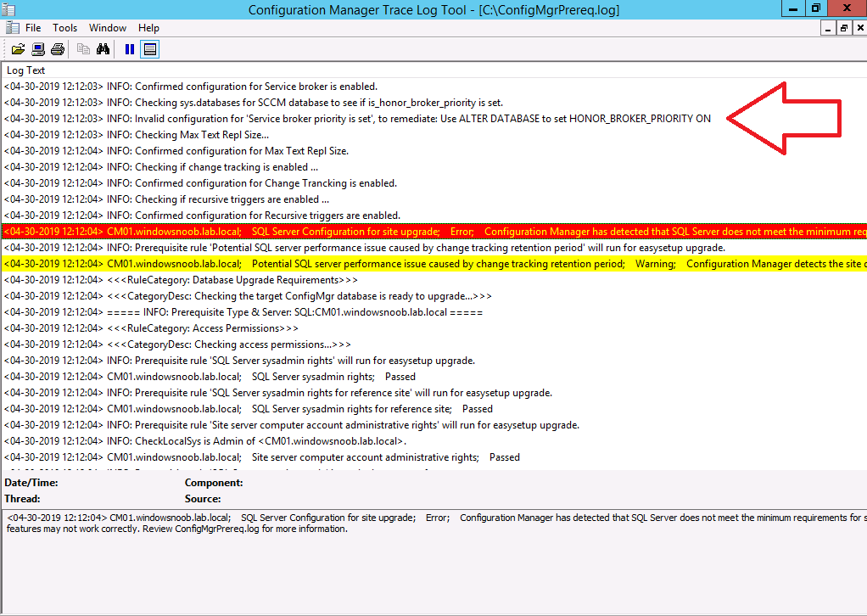Select 'Checking if change tracking is enabled' row
The image size is (867, 616).
click(434, 167)
